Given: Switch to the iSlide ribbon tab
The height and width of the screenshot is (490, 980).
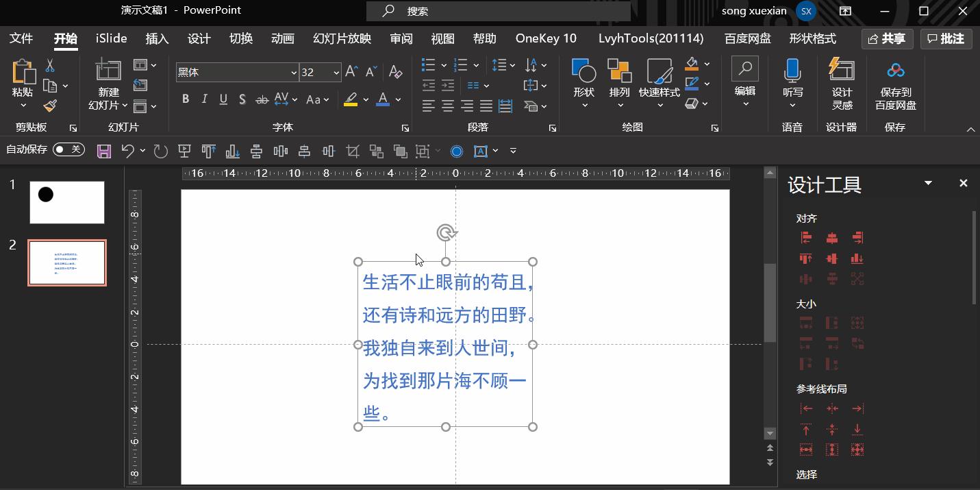Looking at the screenshot, I should point(110,38).
